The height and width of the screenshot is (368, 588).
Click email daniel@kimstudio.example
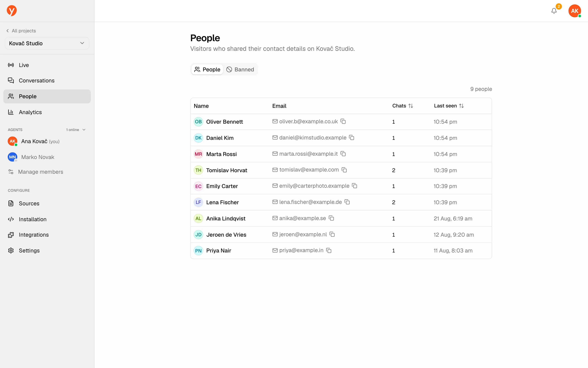[x=313, y=137]
